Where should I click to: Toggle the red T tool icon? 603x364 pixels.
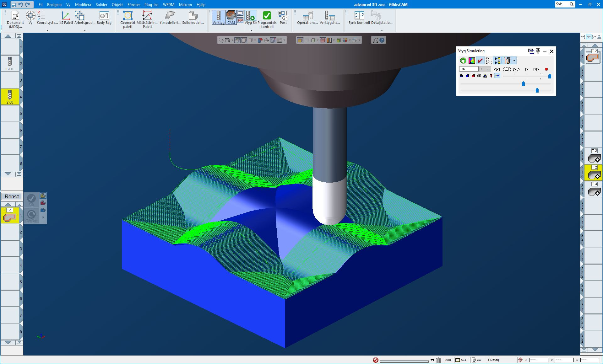[x=491, y=76]
